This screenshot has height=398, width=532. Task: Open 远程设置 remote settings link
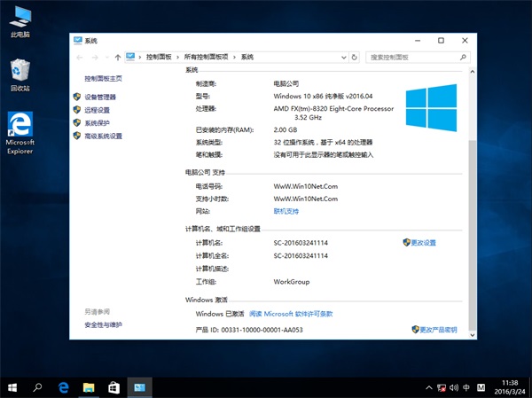point(97,110)
